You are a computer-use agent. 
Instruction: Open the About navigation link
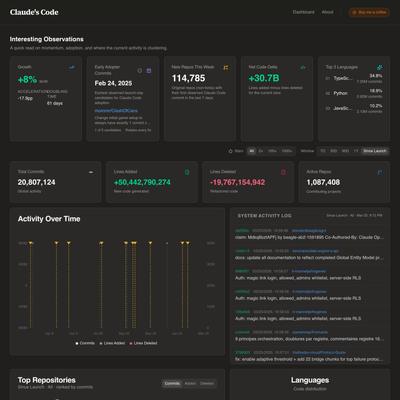(327, 12)
